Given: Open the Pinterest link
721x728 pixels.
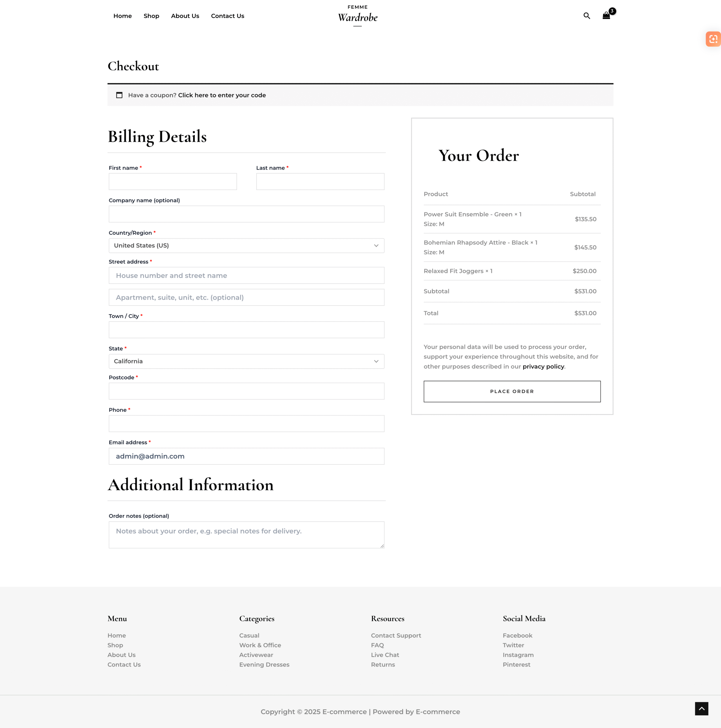Looking at the screenshot, I should (x=517, y=665).
